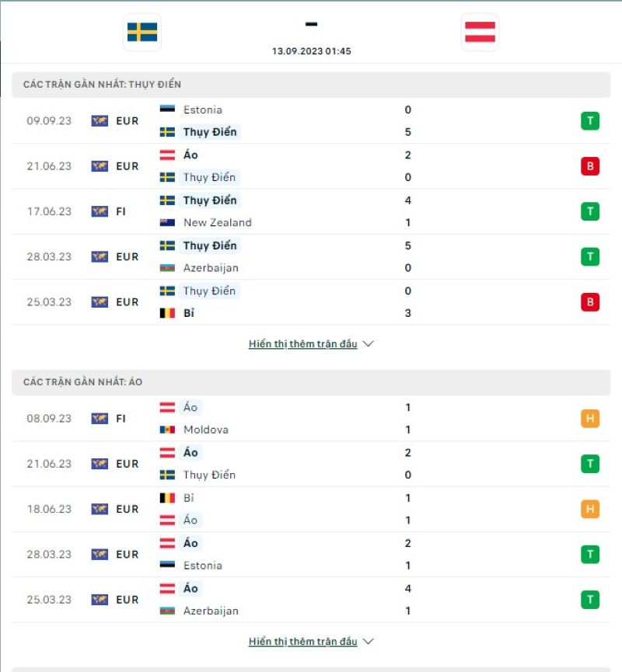Click the 21.06.23 match row in Austria section
This screenshot has height=672, width=622.
click(x=311, y=464)
